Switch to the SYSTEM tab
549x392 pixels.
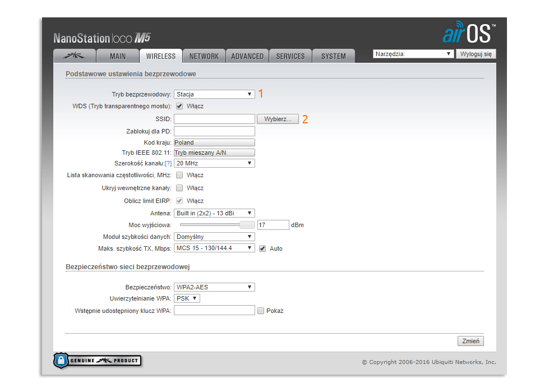(334, 56)
